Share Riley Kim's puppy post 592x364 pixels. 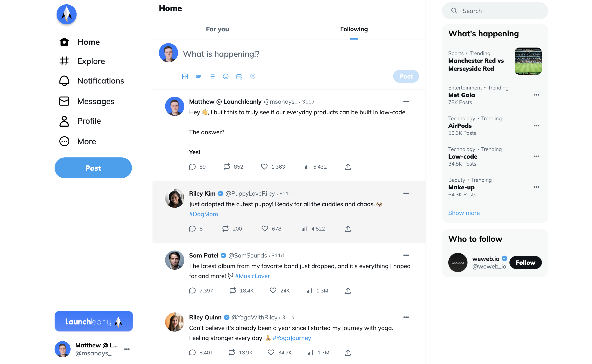click(x=348, y=229)
